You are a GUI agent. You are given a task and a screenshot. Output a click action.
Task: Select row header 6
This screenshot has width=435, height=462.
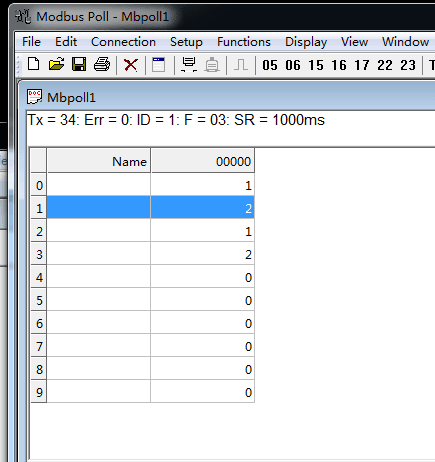[x=39, y=323]
